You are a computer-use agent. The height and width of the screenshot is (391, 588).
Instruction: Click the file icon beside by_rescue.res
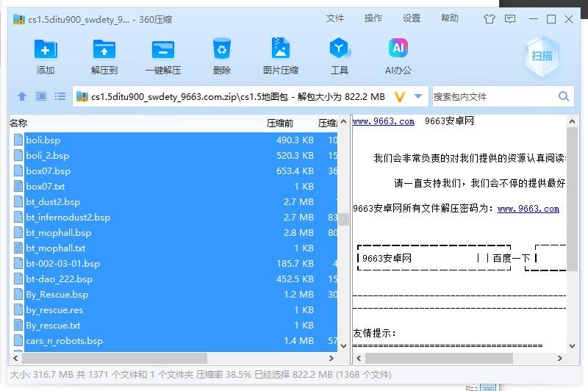18,309
